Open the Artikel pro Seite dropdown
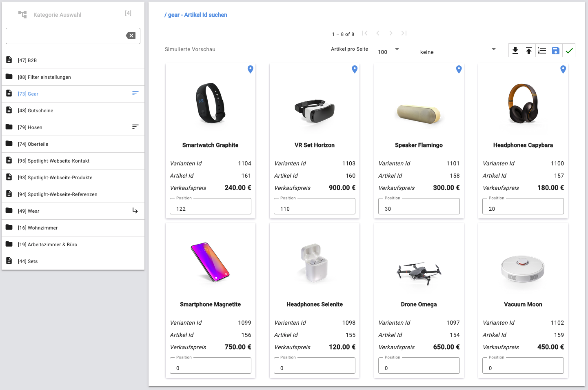 (x=388, y=50)
